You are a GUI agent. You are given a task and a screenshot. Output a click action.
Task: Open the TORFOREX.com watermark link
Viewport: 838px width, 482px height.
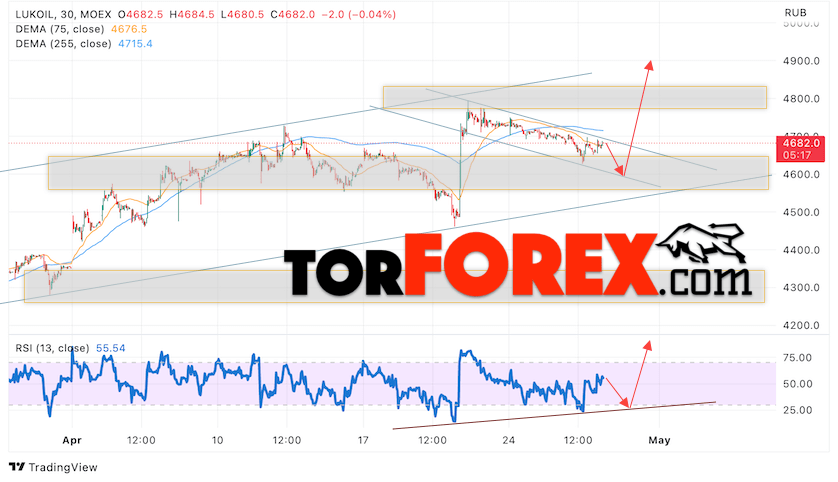click(x=518, y=265)
